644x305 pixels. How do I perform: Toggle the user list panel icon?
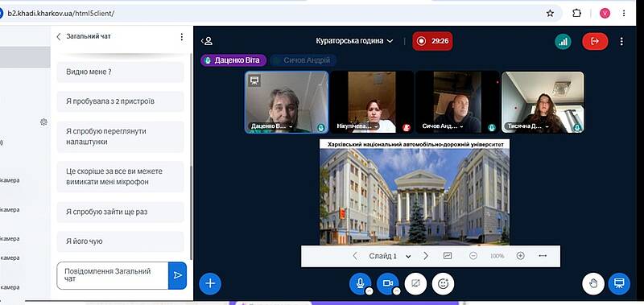(207, 41)
